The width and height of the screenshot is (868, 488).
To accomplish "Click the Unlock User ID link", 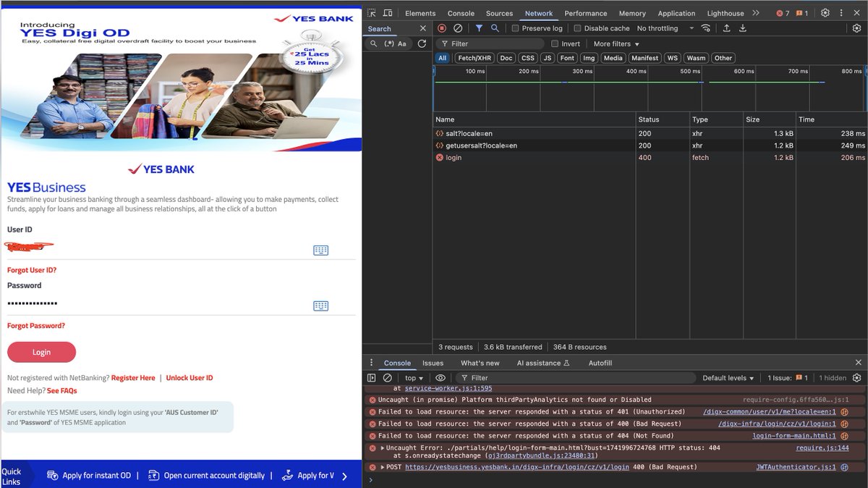I will tap(190, 378).
